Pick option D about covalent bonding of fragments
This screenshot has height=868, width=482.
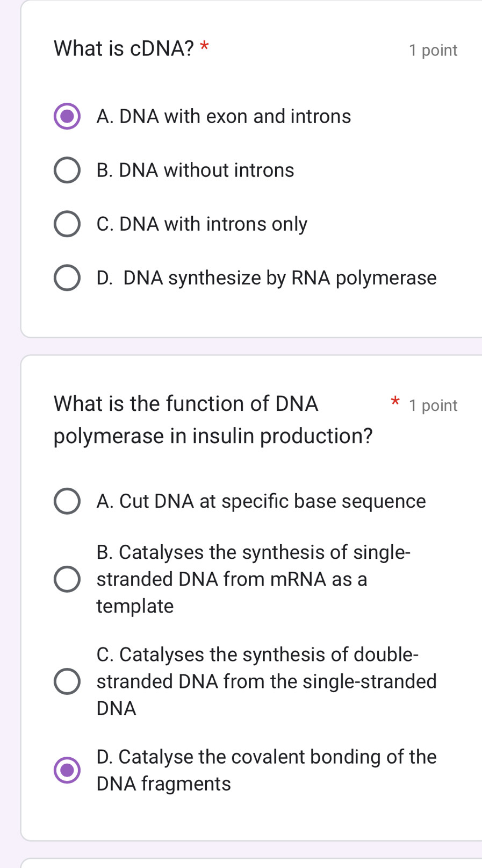click(67, 770)
